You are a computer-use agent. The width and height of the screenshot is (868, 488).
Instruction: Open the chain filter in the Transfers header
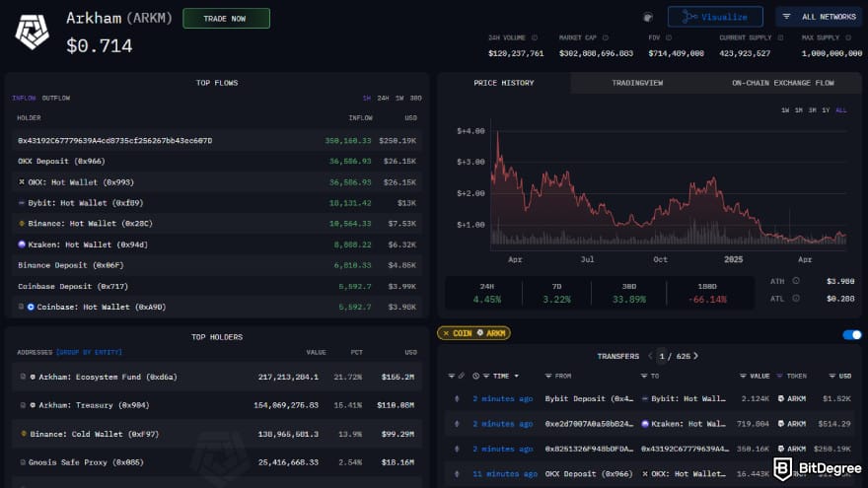[x=451, y=376]
